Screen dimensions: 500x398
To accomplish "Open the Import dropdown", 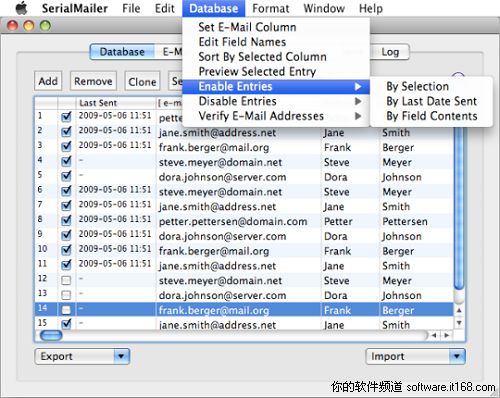I will click(415, 356).
